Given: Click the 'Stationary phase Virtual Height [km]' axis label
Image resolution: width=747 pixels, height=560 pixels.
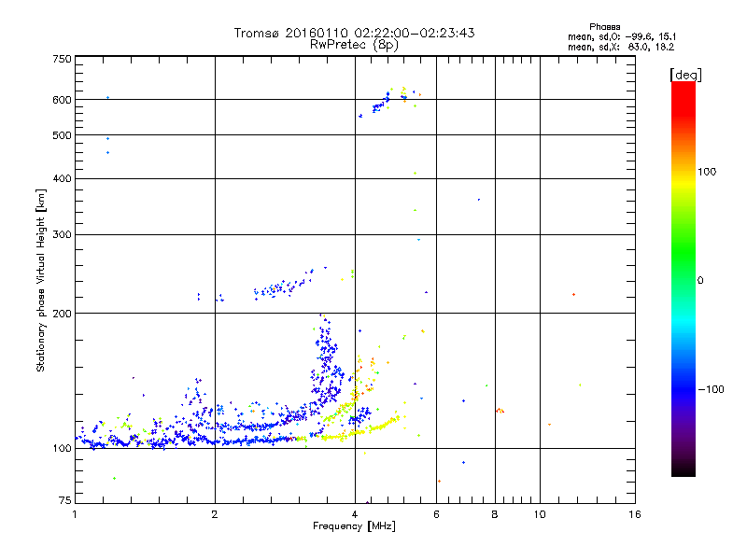Looking at the screenshot, I should pyautogui.click(x=40, y=281).
